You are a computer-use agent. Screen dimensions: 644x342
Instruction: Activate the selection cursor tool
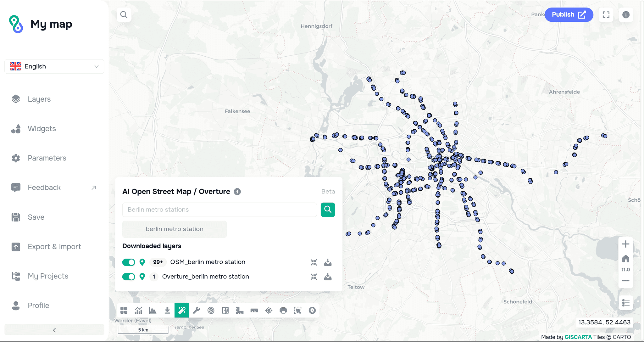point(297,311)
